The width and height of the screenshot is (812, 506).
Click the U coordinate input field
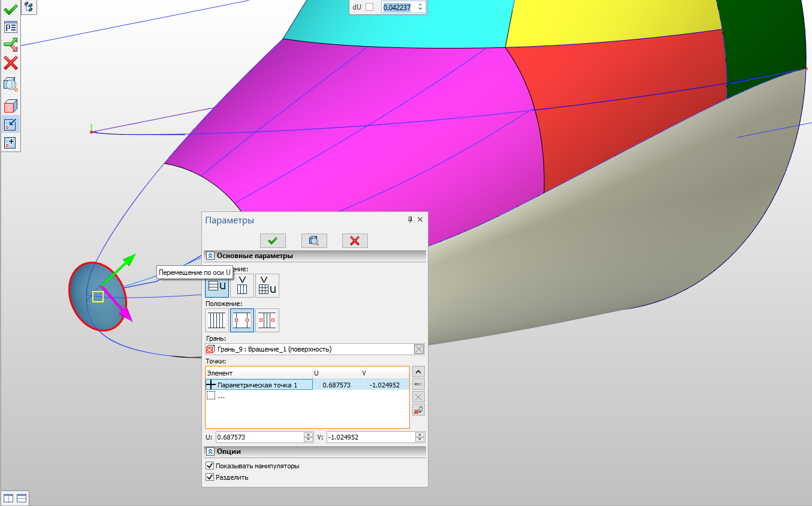(259, 437)
